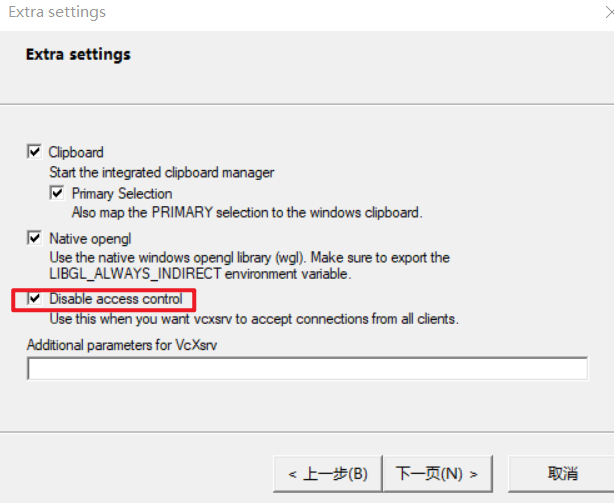
Task: Toggle the Native opengl checkbox box
Action: [34, 238]
